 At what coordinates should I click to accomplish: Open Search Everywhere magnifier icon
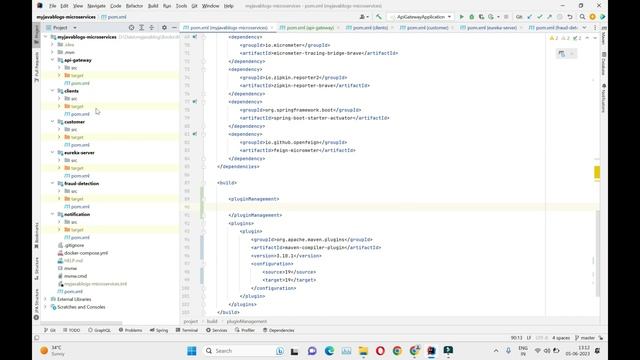click(x=582, y=17)
